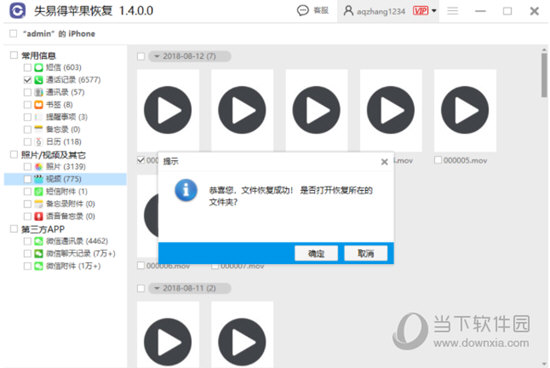Click the 000005.mov video thumbnail

(465, 110)
